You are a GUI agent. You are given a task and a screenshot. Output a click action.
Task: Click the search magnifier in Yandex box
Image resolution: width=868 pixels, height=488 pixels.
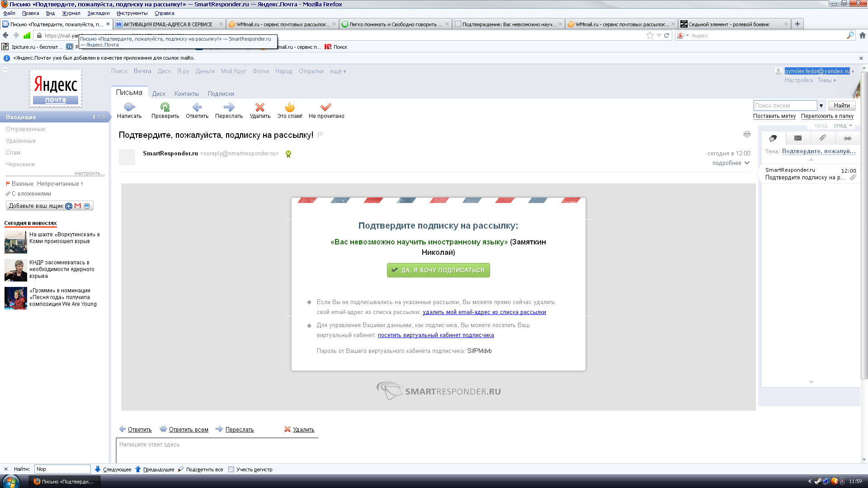pyautogui.click(x=850, y=35)
